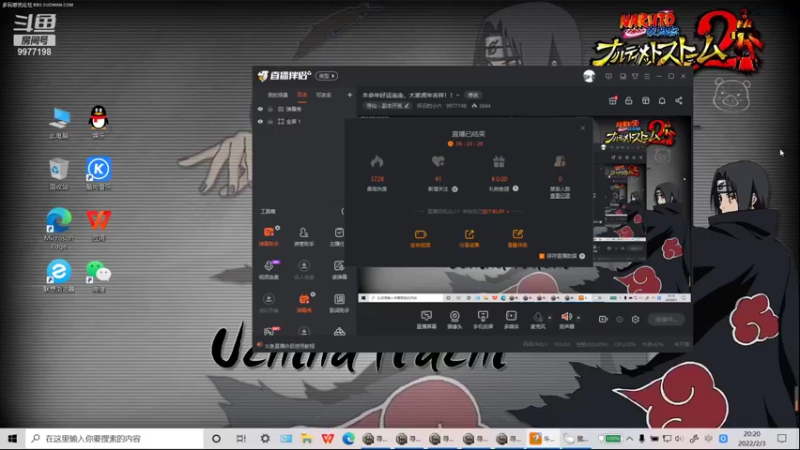Open the hamburger menu in the title bar
Screen dimensions: 800x450
click(x=647, y=76)
